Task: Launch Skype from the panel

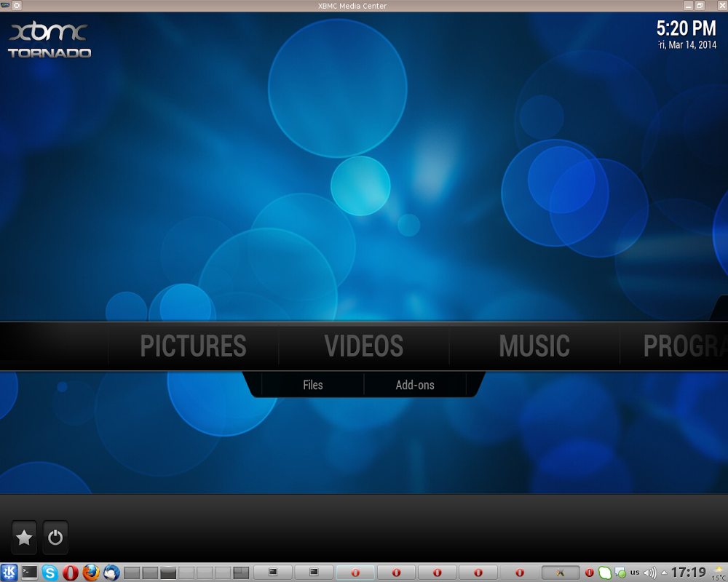Action: coord(50,573)
